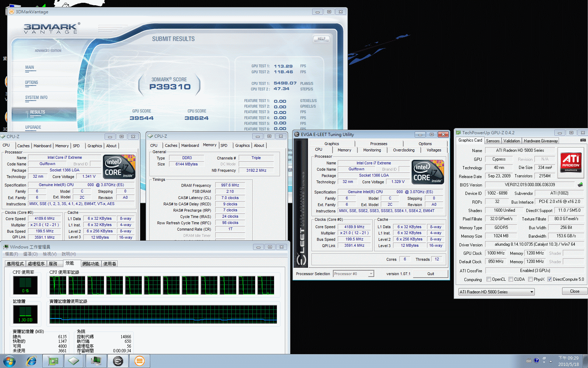Click the BIOS save icon in GPU-Z
Viewport: 588px width, 368px height.
580,185
